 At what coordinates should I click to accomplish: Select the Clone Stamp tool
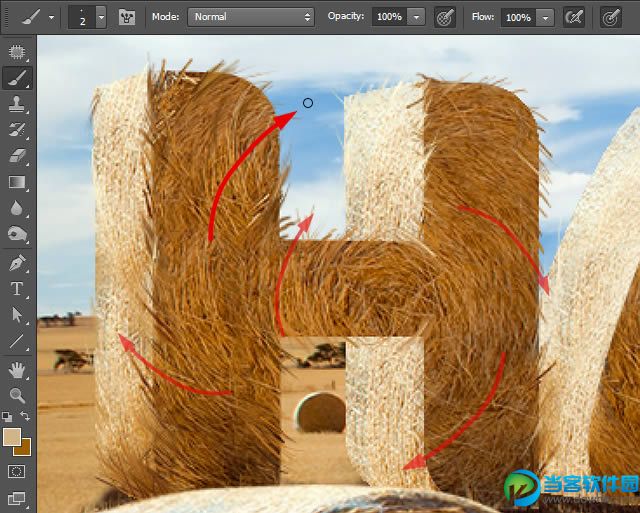point(17,104)
